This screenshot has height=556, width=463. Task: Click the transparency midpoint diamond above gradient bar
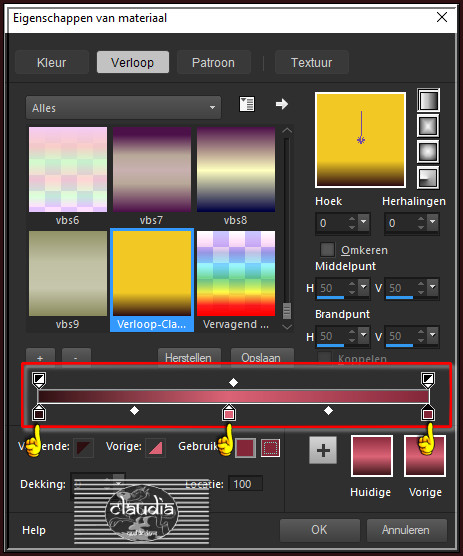pyautogui.click(x=233, y=383)
